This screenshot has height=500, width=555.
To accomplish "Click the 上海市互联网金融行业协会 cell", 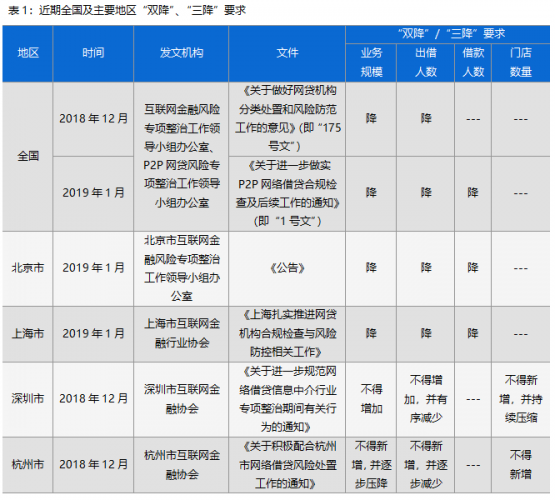I will tap(181, 334).
